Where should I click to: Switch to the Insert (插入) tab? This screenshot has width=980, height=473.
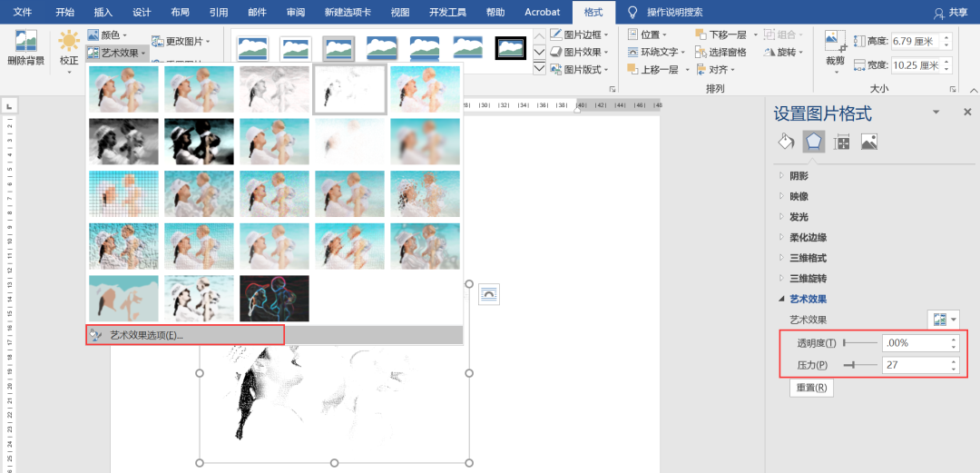(x=103, y=13)
